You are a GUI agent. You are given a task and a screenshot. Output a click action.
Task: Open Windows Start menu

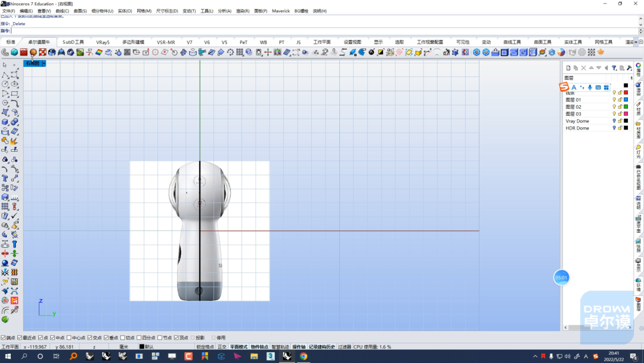(8, 356)
